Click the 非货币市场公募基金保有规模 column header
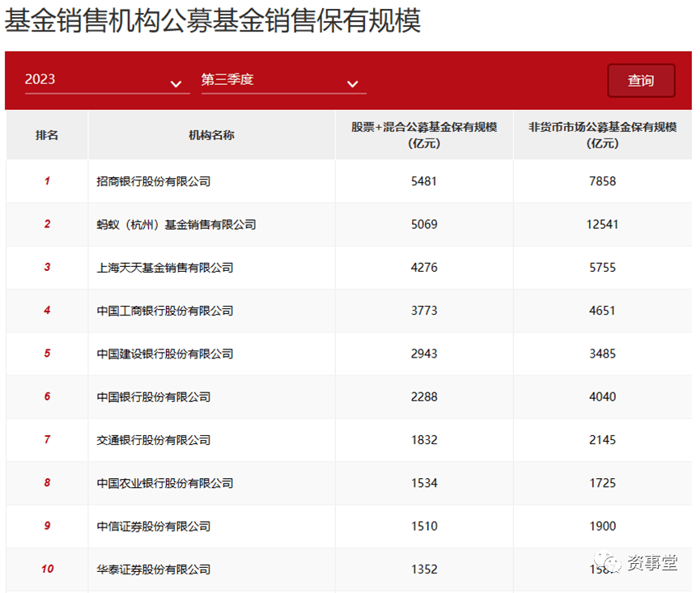 tap(602, 135)
